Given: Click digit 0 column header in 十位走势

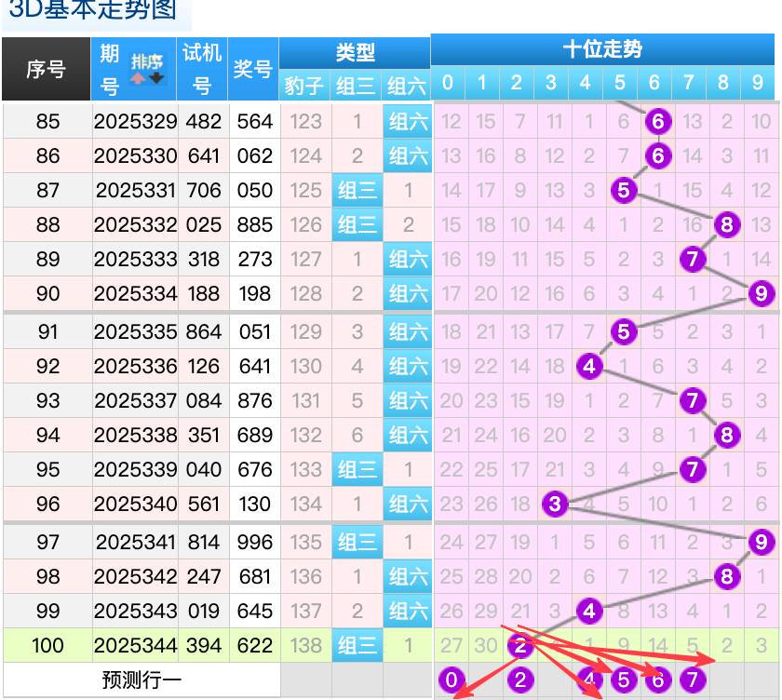Looking at the screenshot, I should pyautogui.click(x=448, y=83).
